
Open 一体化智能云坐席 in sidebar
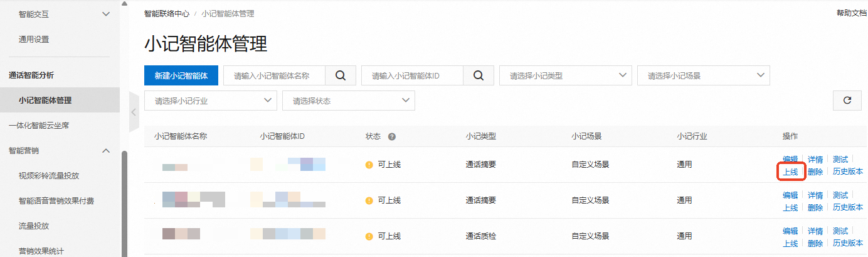[x=39, y=125]
